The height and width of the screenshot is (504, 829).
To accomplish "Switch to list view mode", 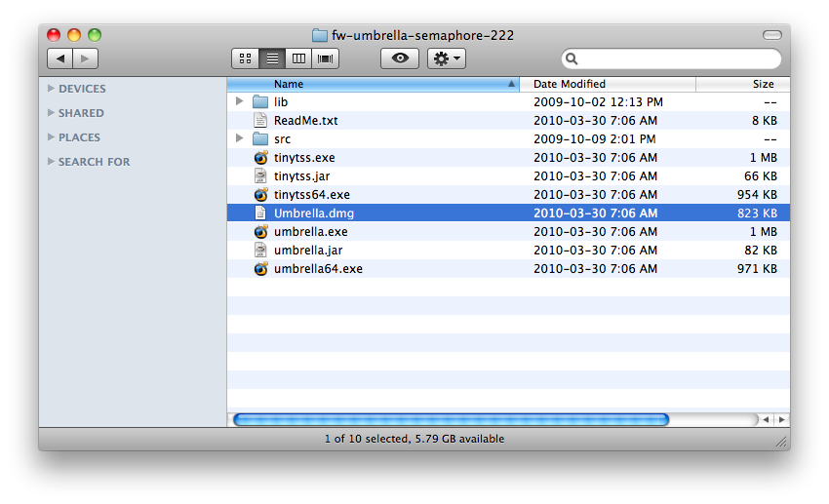I will 272,58.
